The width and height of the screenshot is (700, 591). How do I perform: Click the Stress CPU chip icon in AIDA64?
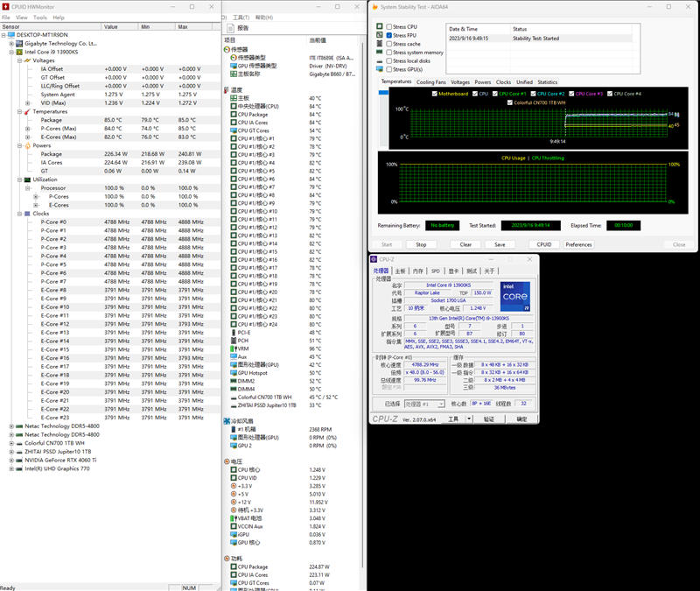379,26
